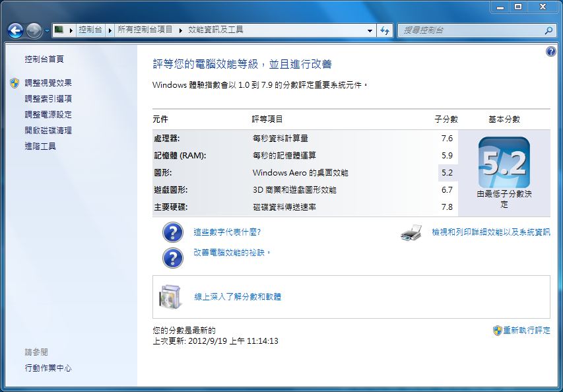
Task: Open the 改善電腦效能的祕訣 link
Action: [x=232, y=253]
